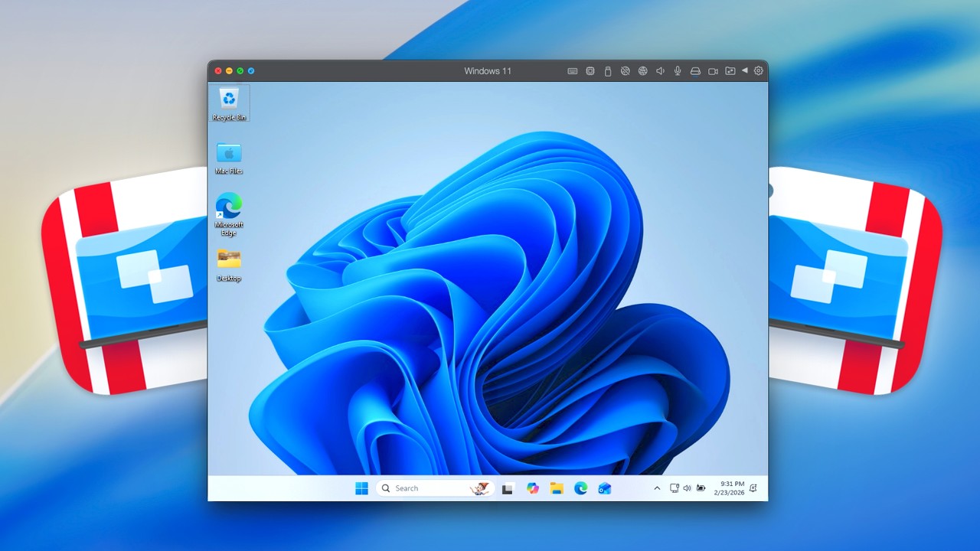Open the USB devices icon
This screenshot has height=551, width=980.
point(608,71)
